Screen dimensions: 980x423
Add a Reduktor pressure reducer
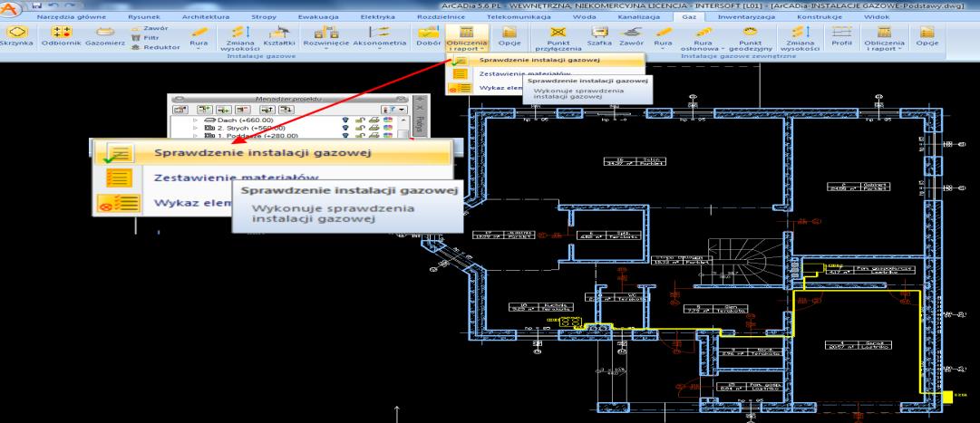click(x=156, y=47)
